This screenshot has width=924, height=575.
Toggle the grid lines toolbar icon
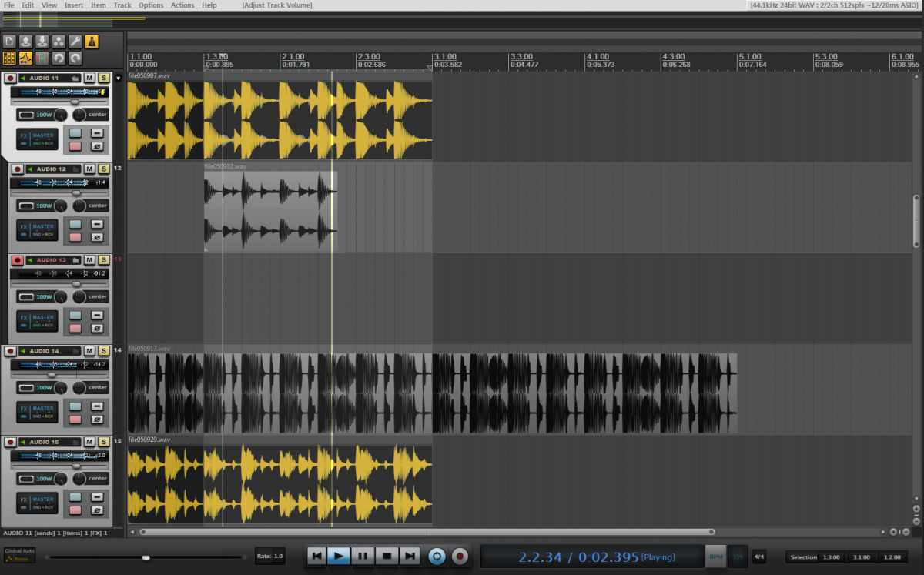click(x=9, y=58)
